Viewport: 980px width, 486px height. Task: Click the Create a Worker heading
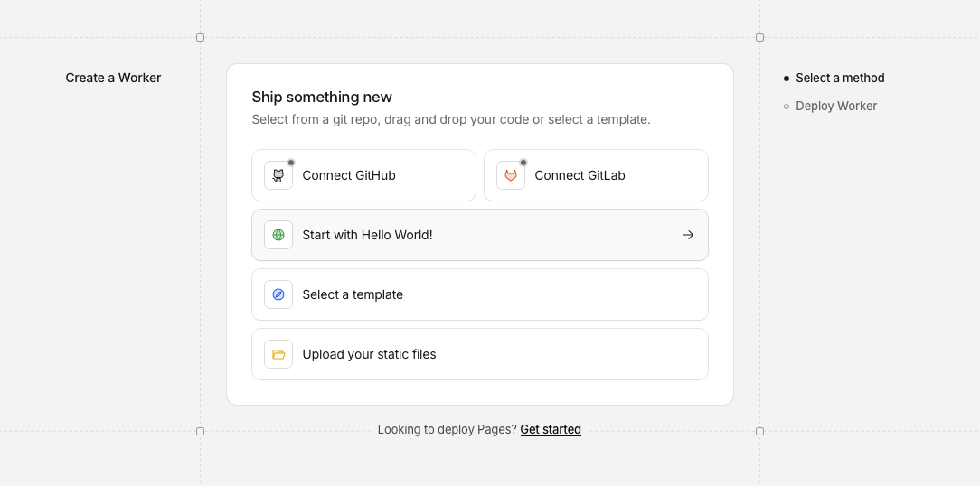pos(113,78)
